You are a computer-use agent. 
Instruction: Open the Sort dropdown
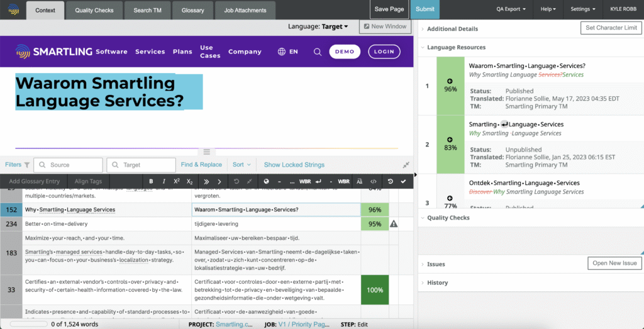pyautogui.click(x=241, y=165)
